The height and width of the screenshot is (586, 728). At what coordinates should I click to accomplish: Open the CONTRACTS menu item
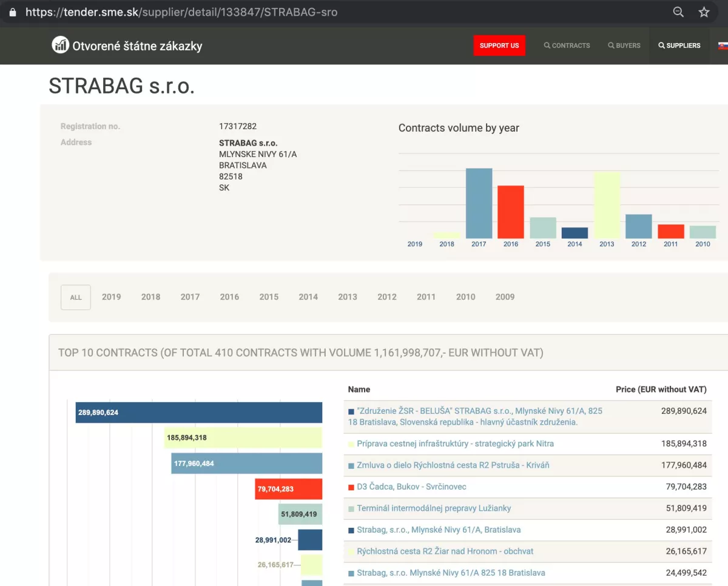point(567,45)
